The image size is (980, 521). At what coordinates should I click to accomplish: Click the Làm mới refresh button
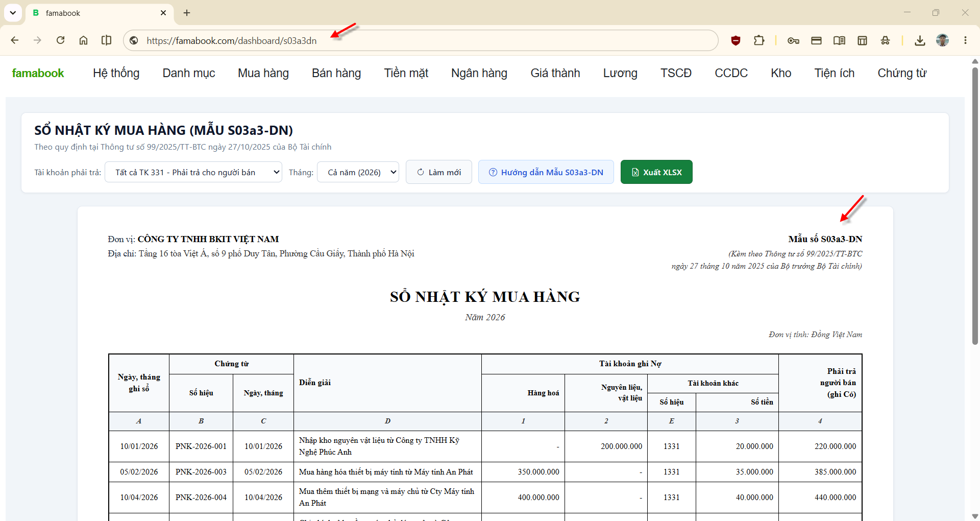(x=439, y=172)
